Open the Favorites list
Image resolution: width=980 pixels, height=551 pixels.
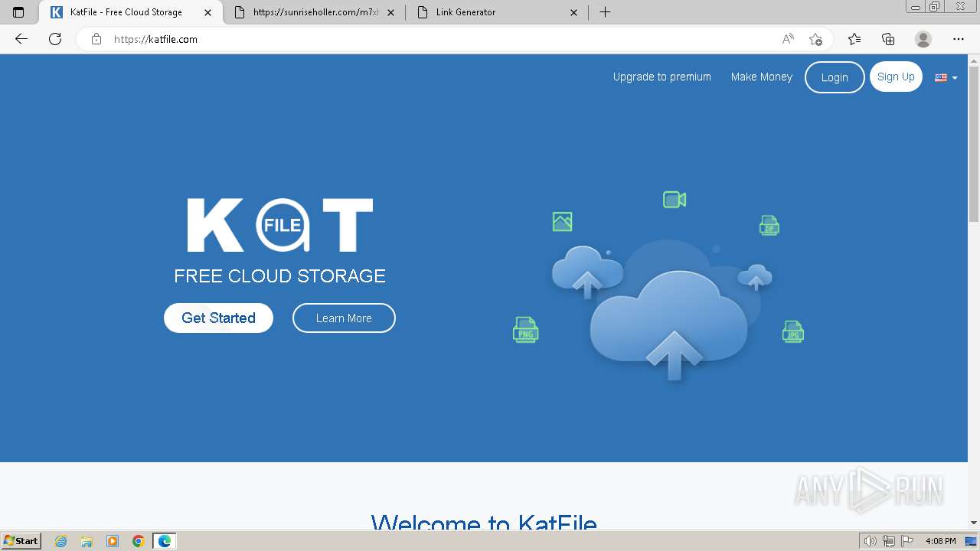coord(854,39)
